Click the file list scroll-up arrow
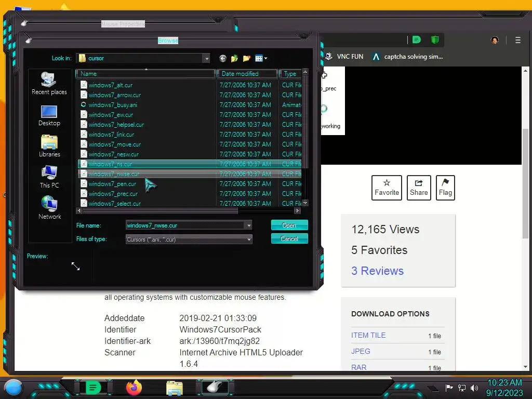Screen dimensions: 532x399 tap(305, 72)
